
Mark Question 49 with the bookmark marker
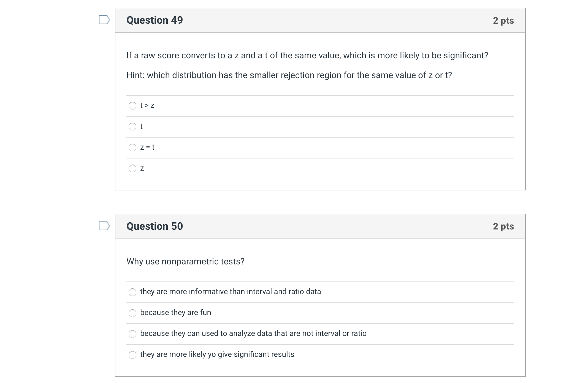tap(104, 19)
